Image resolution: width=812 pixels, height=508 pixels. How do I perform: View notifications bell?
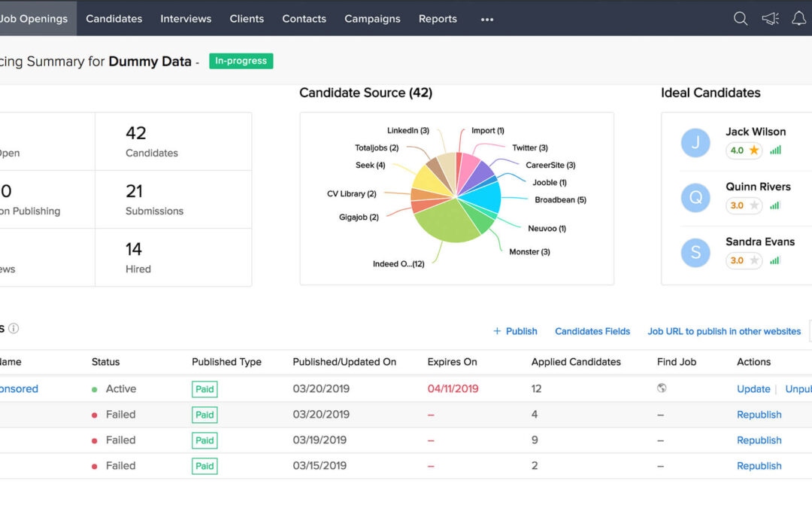click(x=799, y=18)
